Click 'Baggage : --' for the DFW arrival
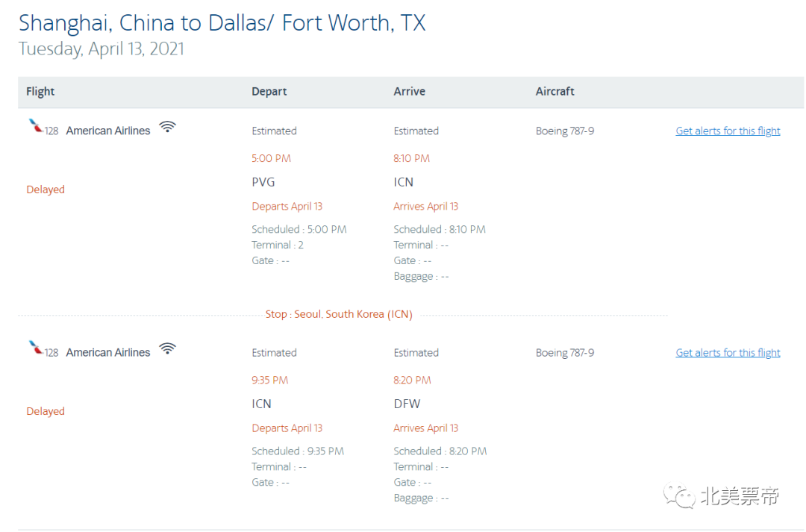806x532 pixels. (x=421, y=498)
